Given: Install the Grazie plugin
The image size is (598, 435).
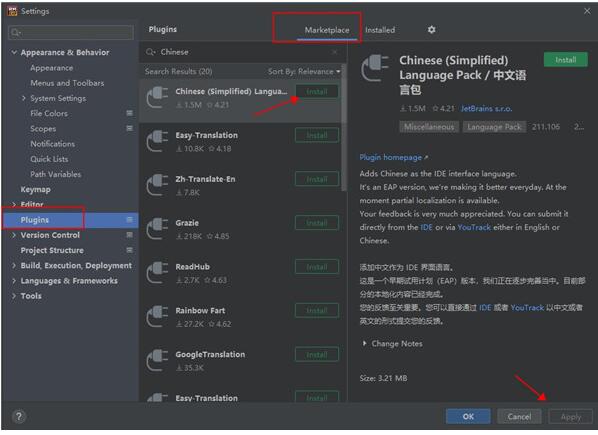Looking at the screenshot, I should [317, 223].
